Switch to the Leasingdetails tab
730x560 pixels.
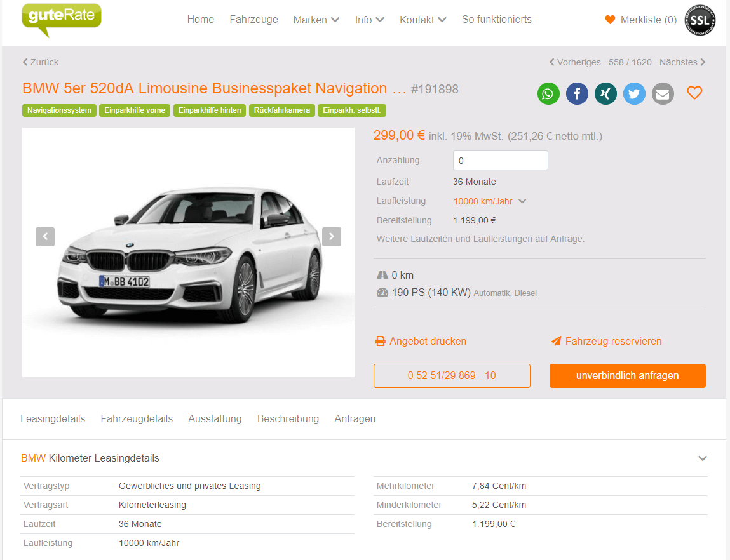tap(53, 418)
